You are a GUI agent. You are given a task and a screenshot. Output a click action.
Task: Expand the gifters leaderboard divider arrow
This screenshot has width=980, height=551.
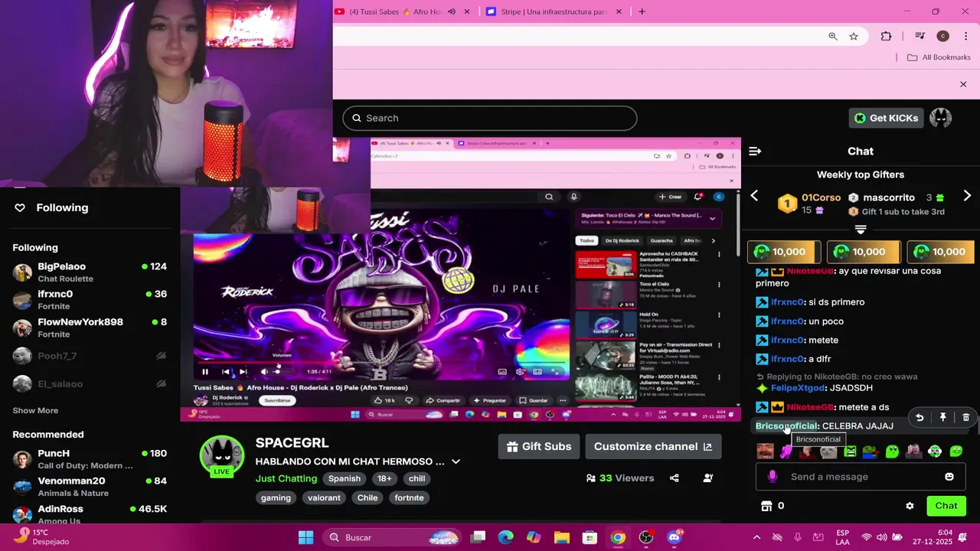pos(861,230)
